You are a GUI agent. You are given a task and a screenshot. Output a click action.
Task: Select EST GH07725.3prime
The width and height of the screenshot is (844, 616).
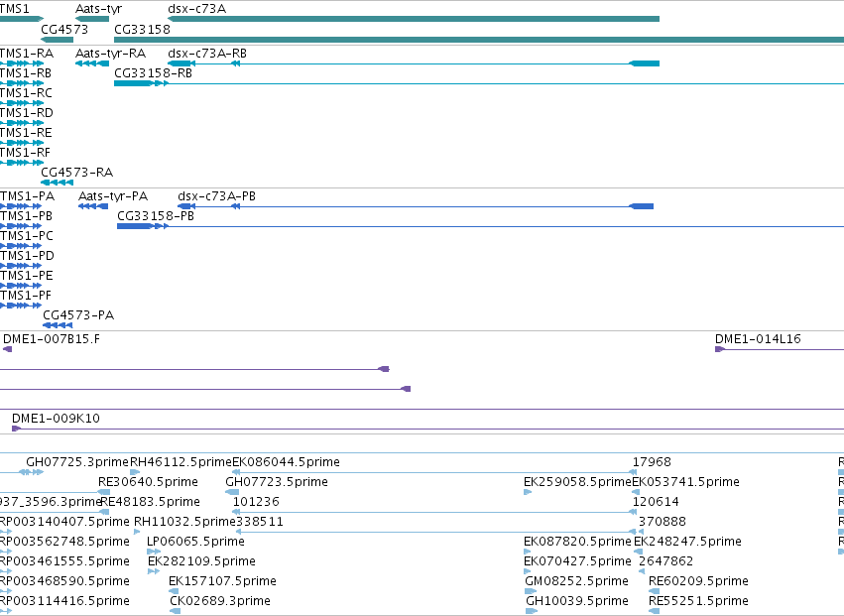pyautogui.click(x=77, y=462)
